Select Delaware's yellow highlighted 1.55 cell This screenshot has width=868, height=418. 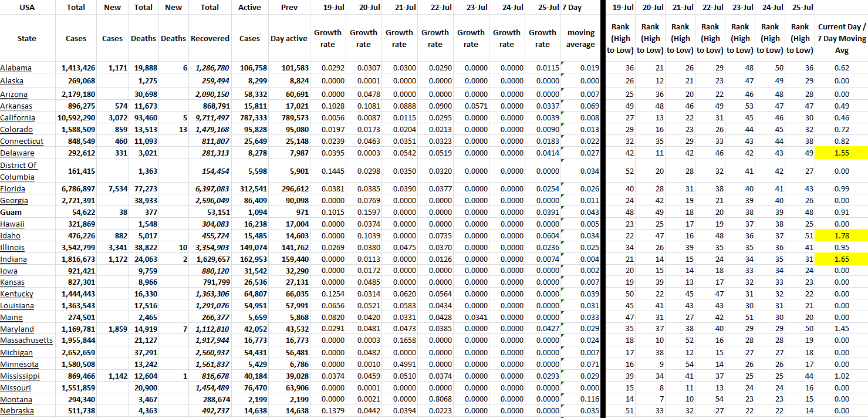(x=841, y=153)
